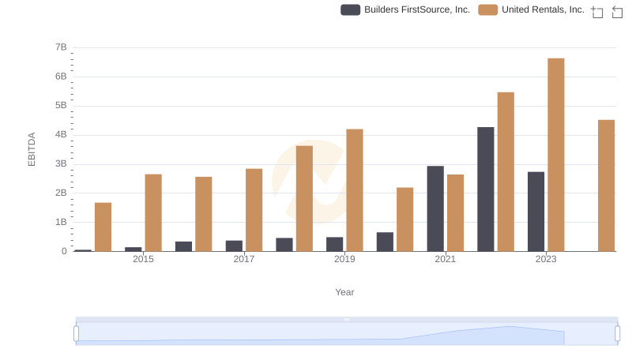Click the data zoom slider preview area
The height and width of the screenshot is (364, 632).
pos(347,334)
